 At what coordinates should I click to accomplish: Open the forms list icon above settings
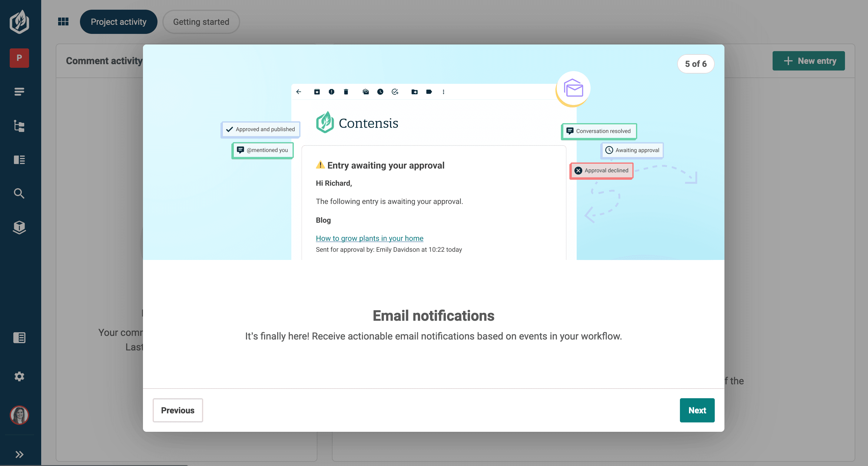point(19,337)
